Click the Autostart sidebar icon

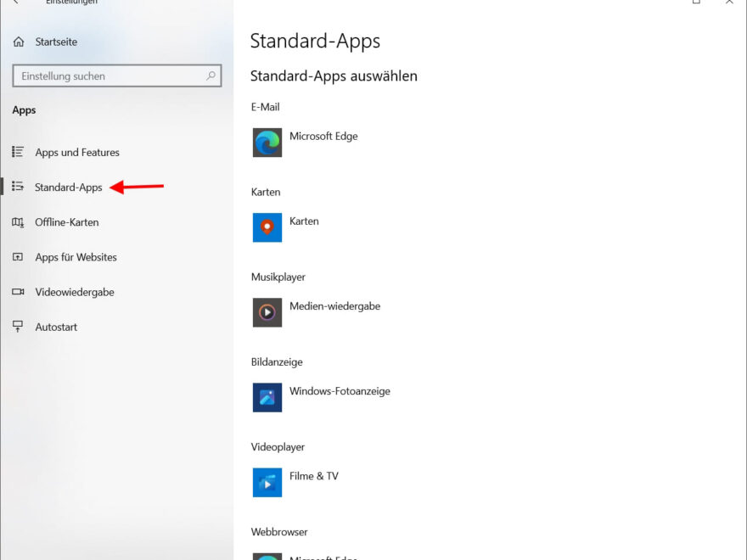coord(18,327)
